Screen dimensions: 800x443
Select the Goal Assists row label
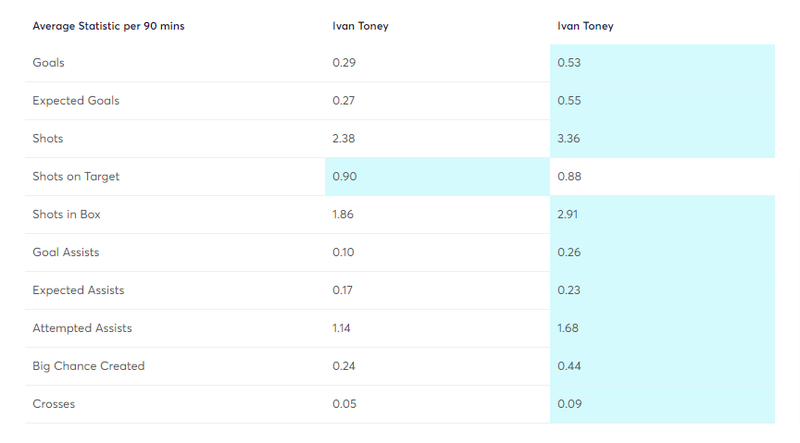click(66, 252)
